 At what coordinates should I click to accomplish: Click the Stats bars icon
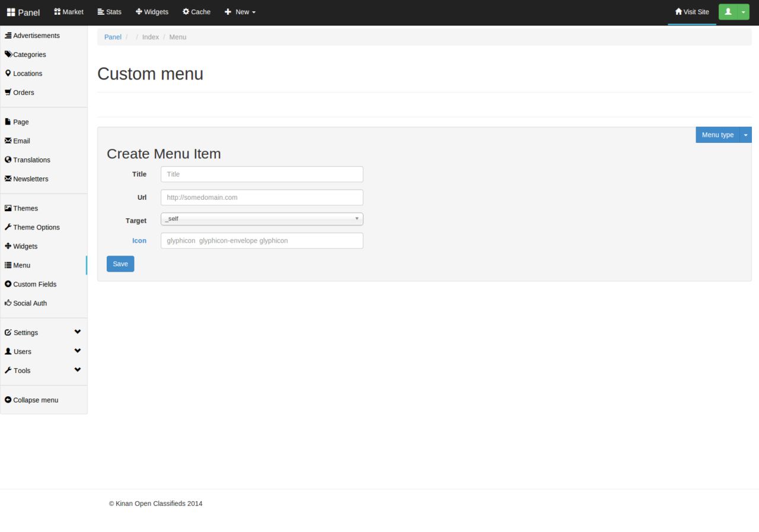pyautogui.click(x=101, y=12)
